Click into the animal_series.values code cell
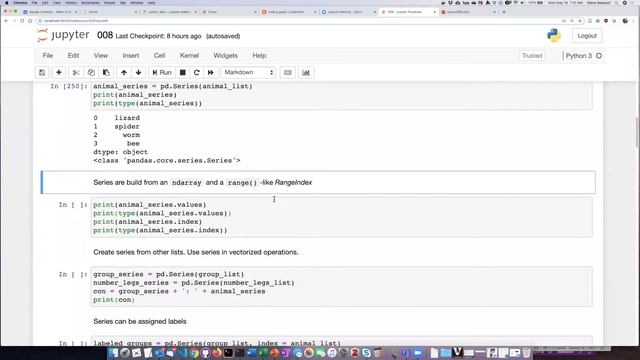The height and width of the screenshot is (360, 640). [341, 218]
